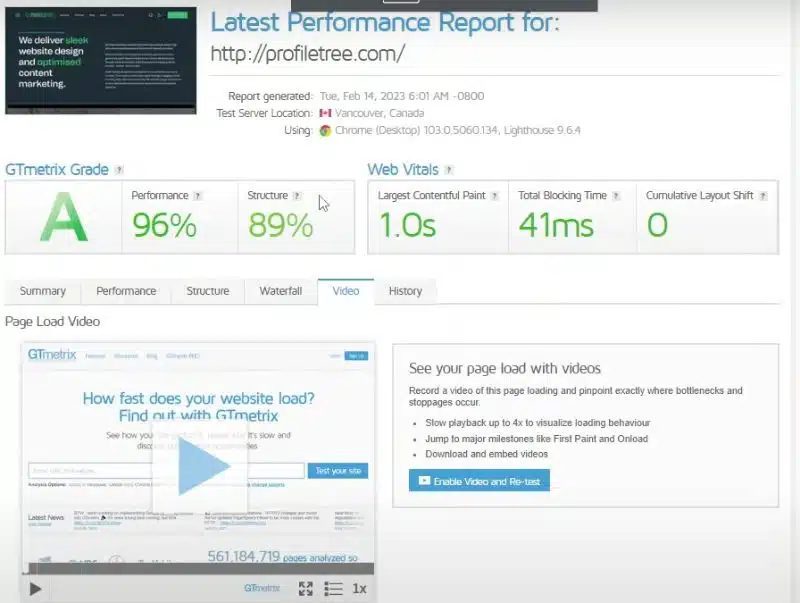This screenshot has height=603, width=800.
Task: Toggle fullscreen on the page load video
Action: 306,589
